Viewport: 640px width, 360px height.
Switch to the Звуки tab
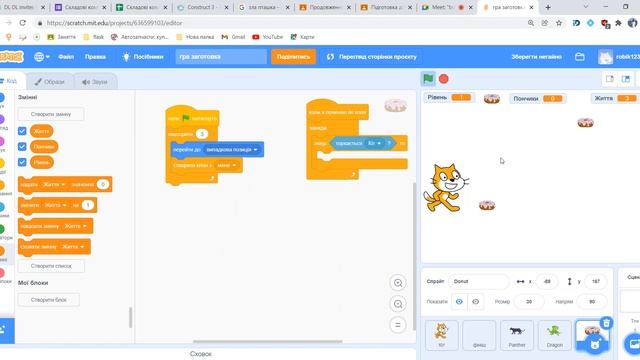pos(95,82)
